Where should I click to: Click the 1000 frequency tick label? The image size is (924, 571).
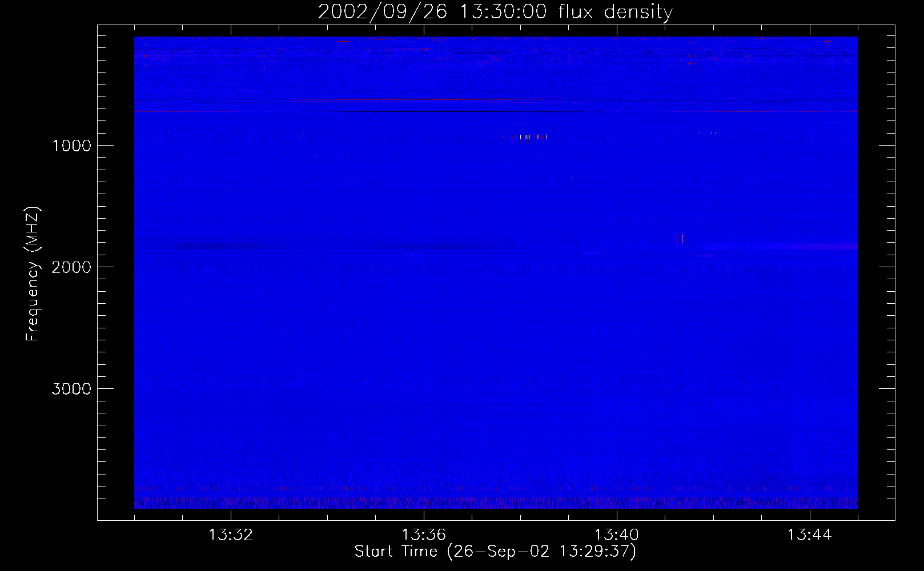pyautogui.click(x=71, y=146)
